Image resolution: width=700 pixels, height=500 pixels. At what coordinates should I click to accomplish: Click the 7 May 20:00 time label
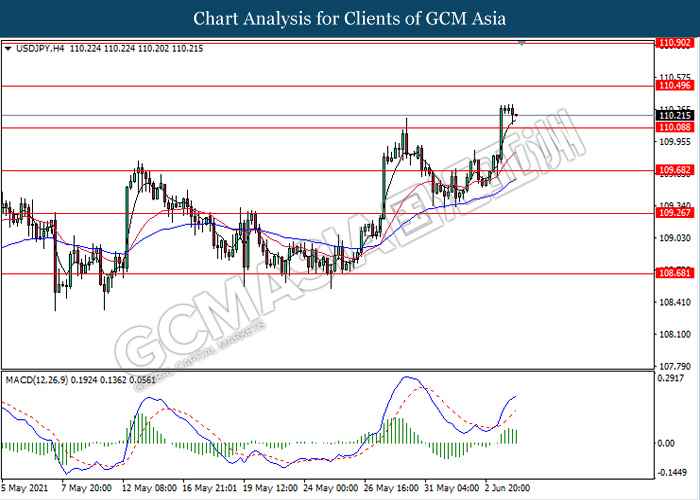point(86,488)
